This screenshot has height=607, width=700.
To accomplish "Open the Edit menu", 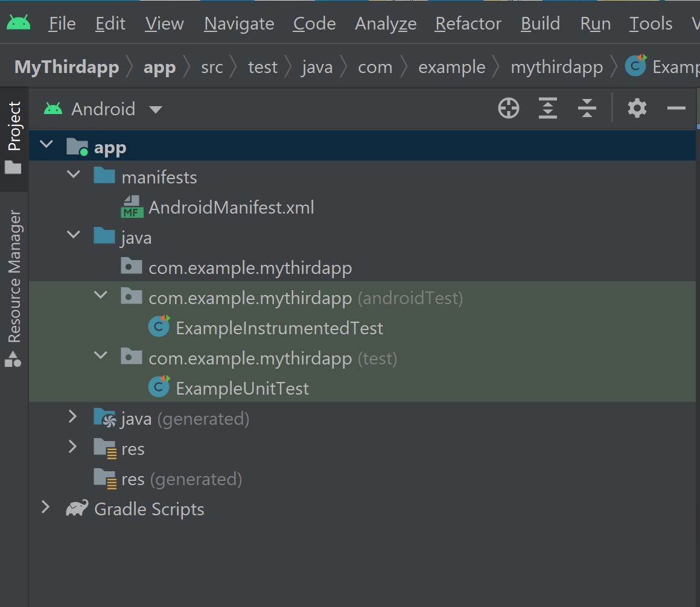I will click(110, 23).
